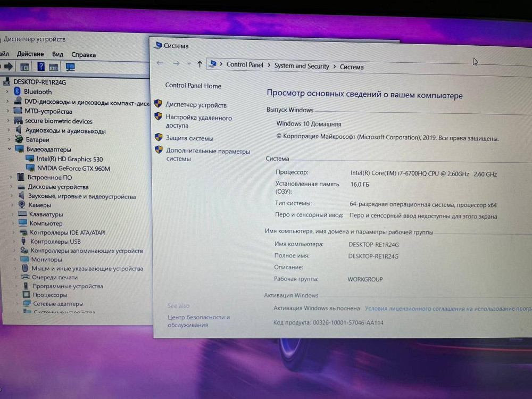
Task: Click Защита системы in left sidebar
Action: 189,138
